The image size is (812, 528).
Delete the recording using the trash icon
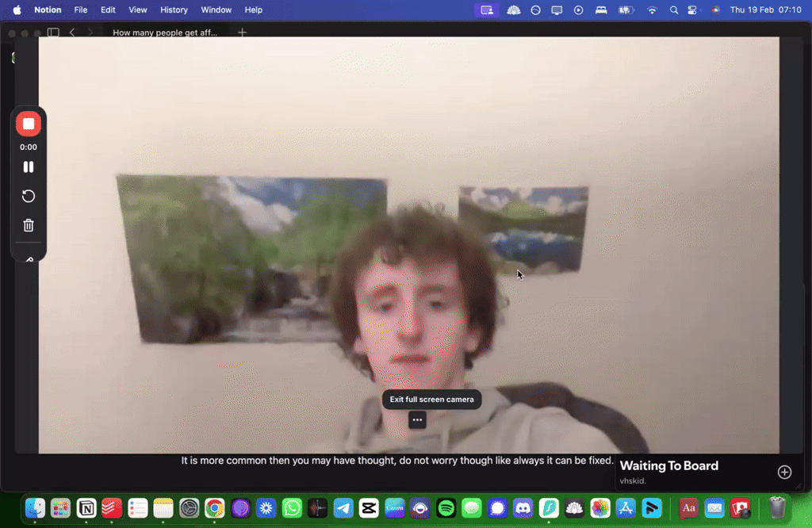[29, 225]
